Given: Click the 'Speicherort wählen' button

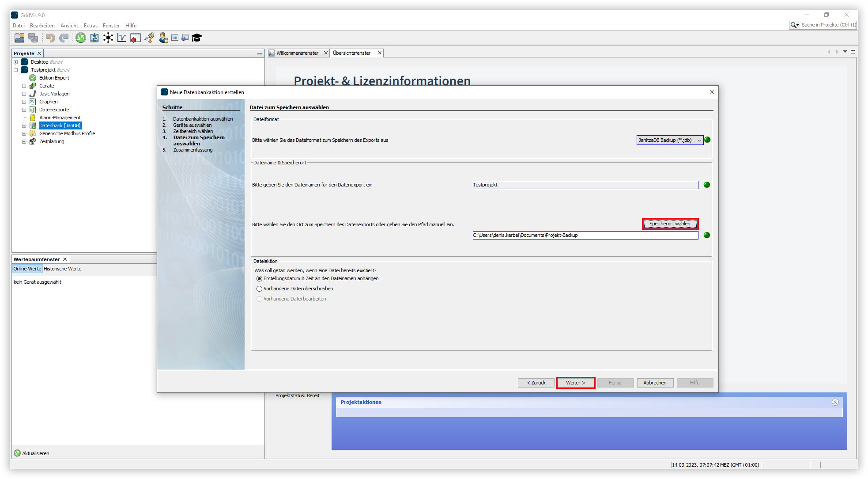Looking at the screenshot, I should (669, 224).
